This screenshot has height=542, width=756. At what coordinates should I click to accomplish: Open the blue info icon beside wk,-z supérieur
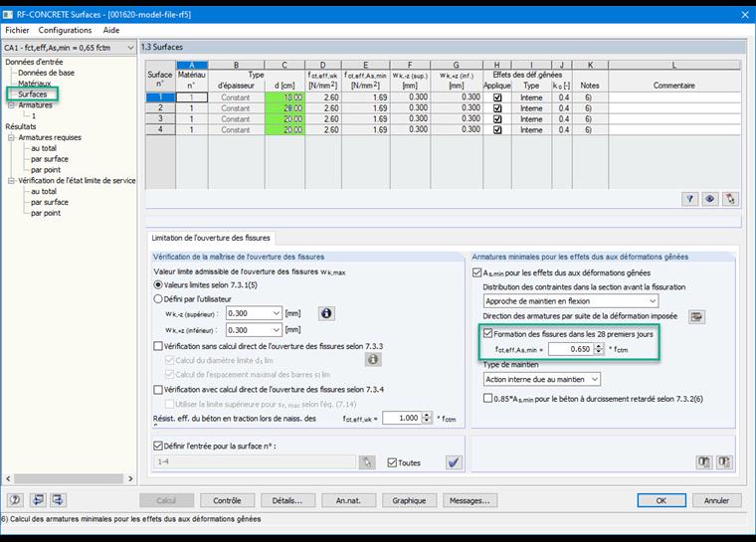click(x=326, y=313)
